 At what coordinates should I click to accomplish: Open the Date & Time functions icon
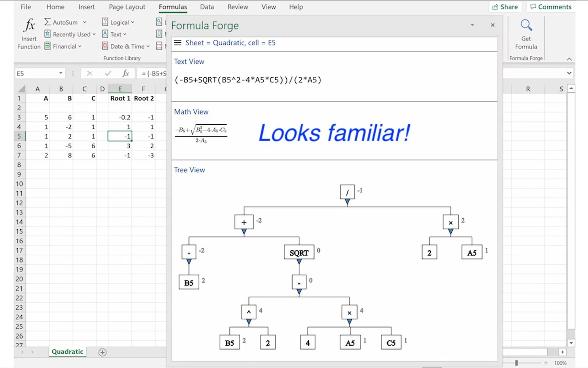coord(105,46)
